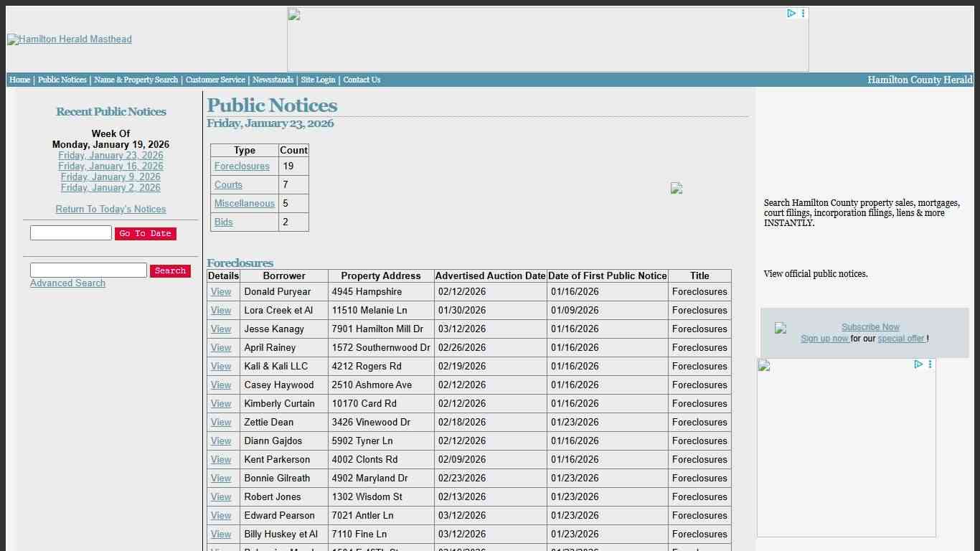
Task: Go to Name & Property Search
Action: click(136, 80)
